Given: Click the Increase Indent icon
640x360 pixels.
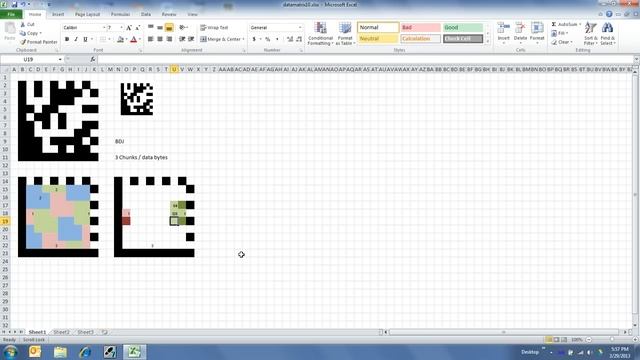Looking at the screenshot, I should (191, 39).
